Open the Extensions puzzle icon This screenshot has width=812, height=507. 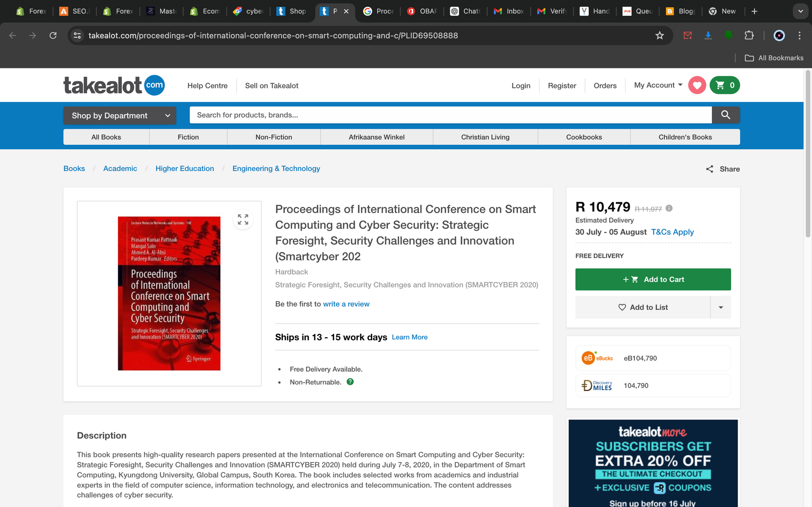click(749, 35)
